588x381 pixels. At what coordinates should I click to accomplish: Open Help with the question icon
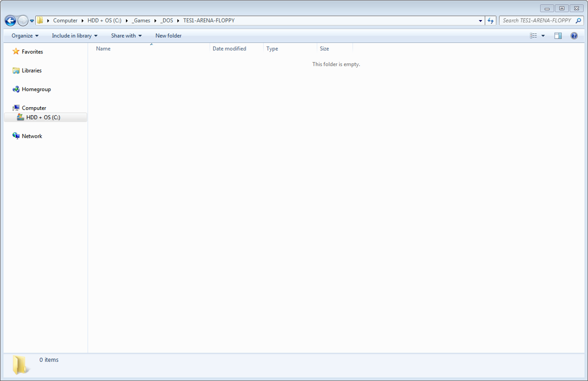click(x=574, y=36)
